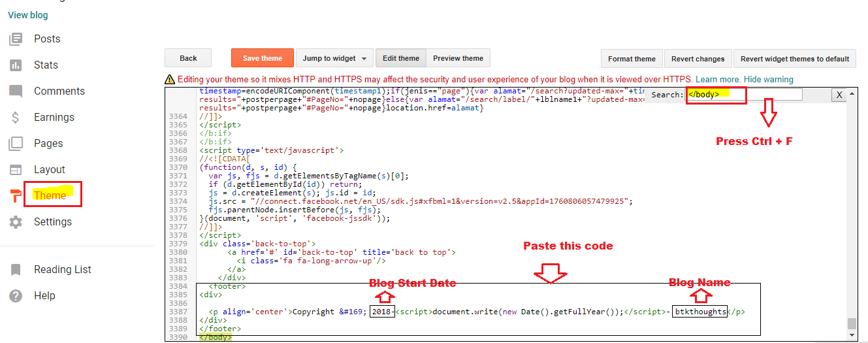Click the Theme paint-roller icon
Viewport: 868px width, 343px height.
click(16, 195)
